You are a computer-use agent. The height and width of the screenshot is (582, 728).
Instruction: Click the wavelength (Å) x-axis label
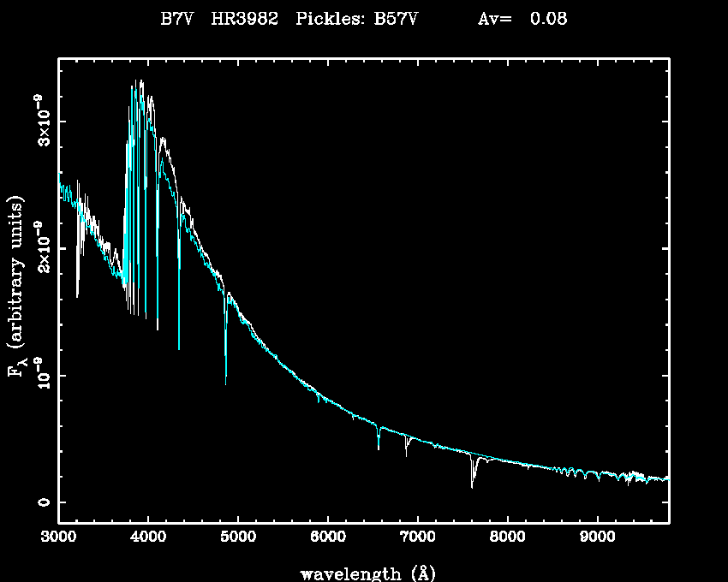click(x=361, y=573)
